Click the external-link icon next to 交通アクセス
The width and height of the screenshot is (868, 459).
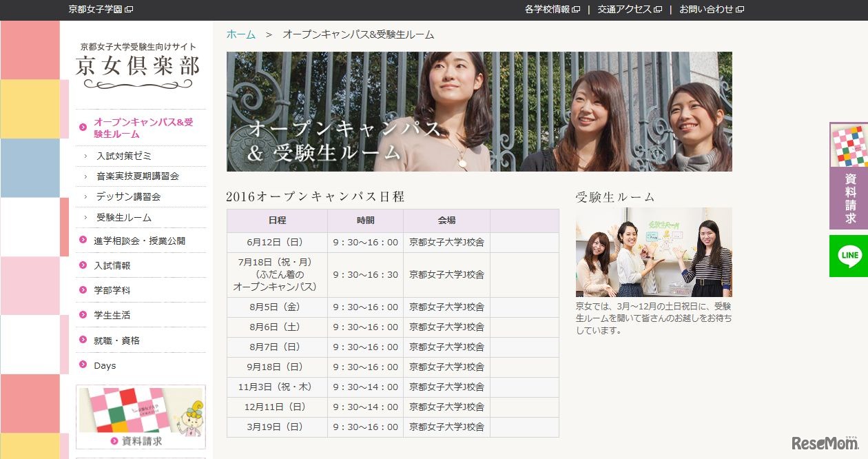[x=659, y=10]
